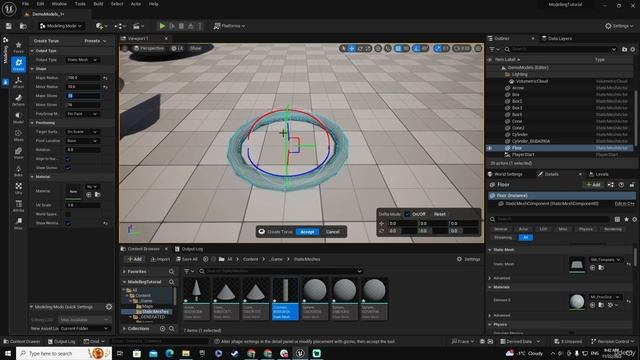
Task: Open the Pivot Location dropdown
Action: point(82,141)
